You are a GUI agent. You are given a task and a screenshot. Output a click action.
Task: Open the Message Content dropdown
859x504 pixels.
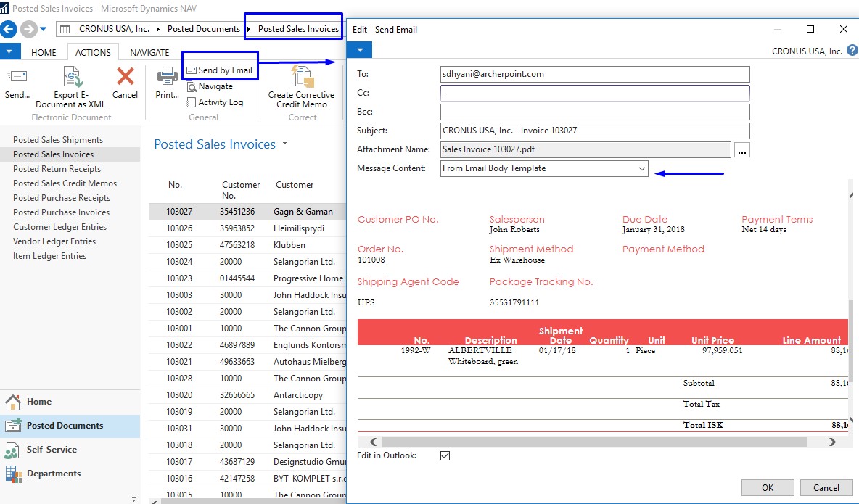(x=642, y=168)
